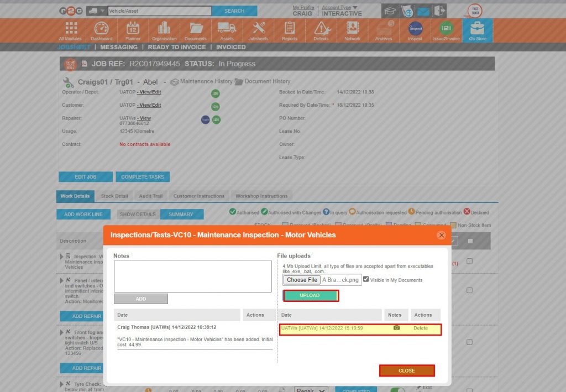Click the Reports module icon
The height and width of the screenshot is (392, 566).
point(289,28)
